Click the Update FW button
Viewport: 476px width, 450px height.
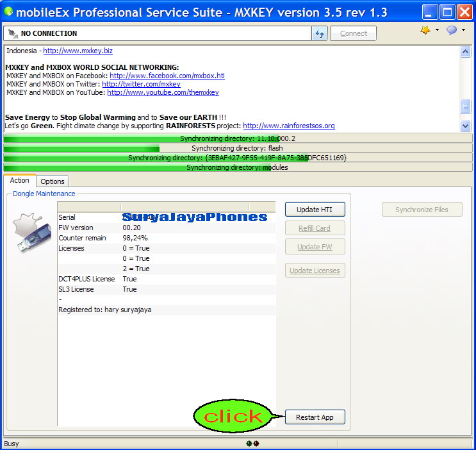tap(315, 247)
